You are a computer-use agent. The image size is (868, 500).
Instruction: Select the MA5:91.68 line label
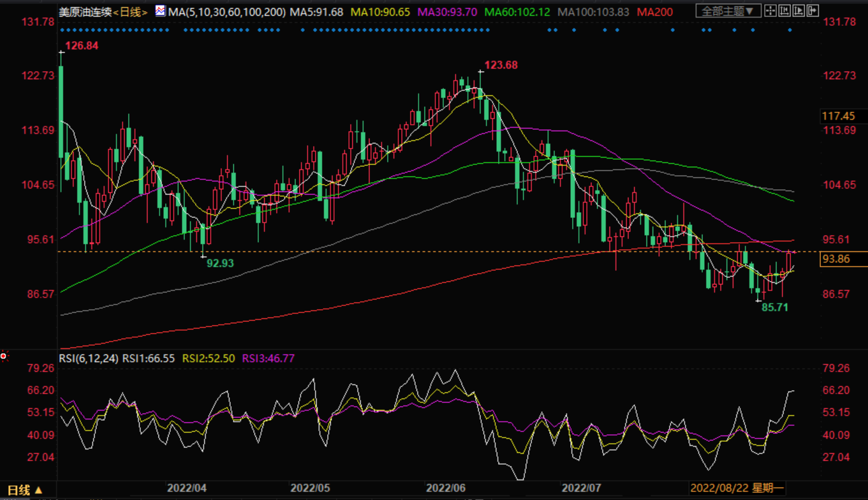[317, 12]
